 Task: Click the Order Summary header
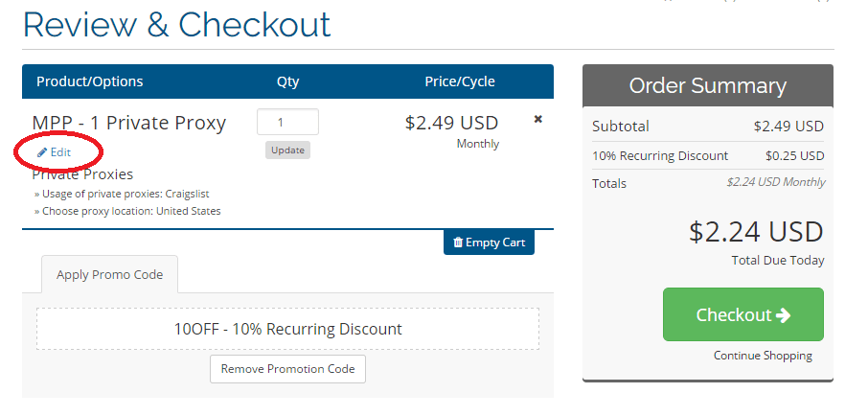pos(708,85)
